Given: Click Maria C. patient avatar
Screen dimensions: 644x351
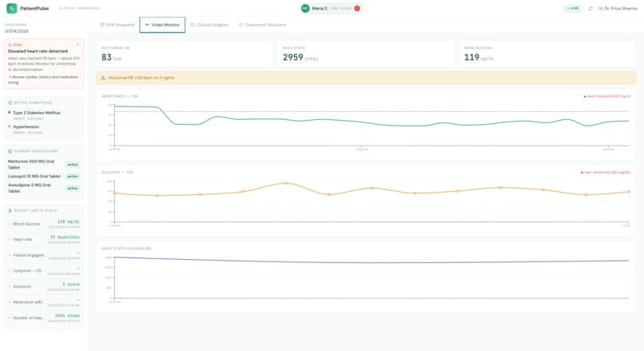Looking at the screenshot, I should point(305,8).
